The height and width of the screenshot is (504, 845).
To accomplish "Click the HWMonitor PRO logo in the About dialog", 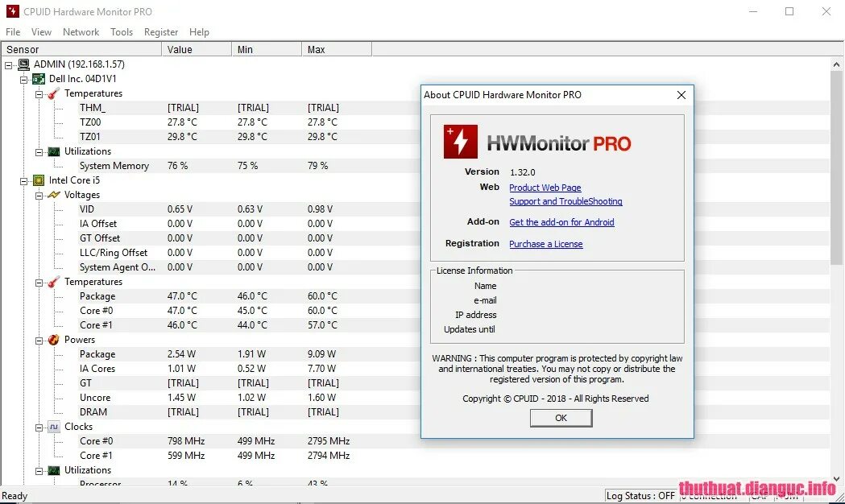I will (x=537, y=143).
